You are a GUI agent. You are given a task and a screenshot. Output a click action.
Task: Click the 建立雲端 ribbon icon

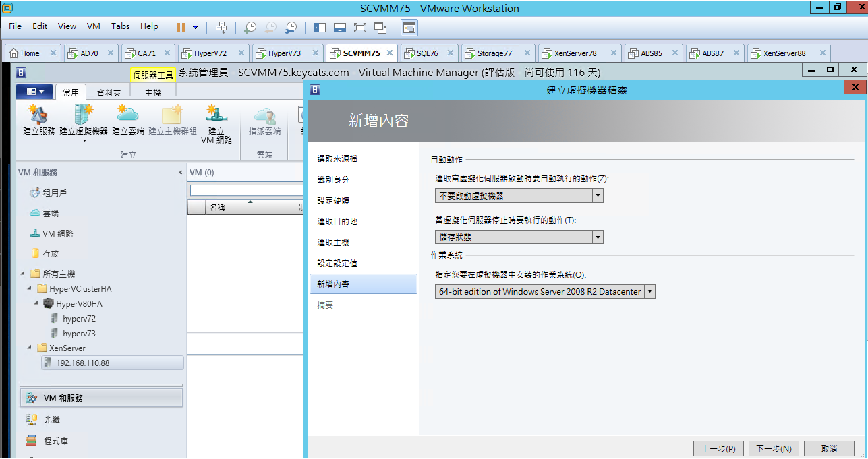pos(128,120)
